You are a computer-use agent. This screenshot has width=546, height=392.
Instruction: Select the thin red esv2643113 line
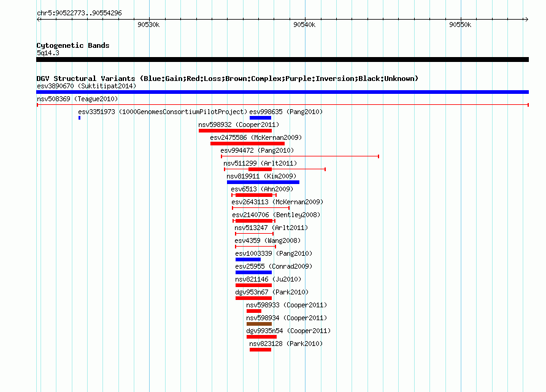click(x=261, y=208)
